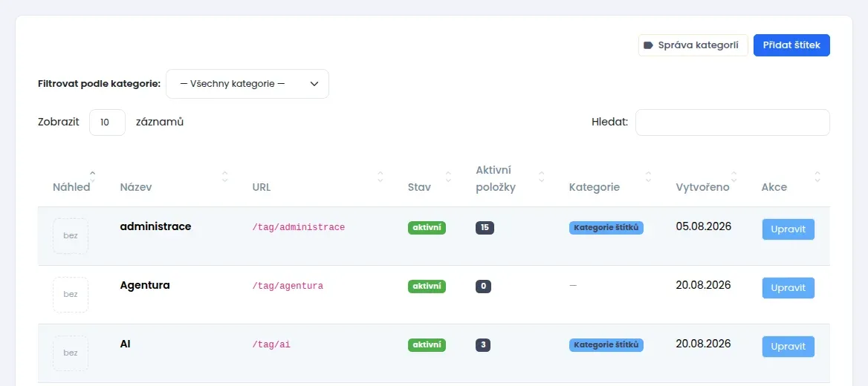Open the records count selector showing 10
Screen dimensions: 868x386
[x=108, y=122]
